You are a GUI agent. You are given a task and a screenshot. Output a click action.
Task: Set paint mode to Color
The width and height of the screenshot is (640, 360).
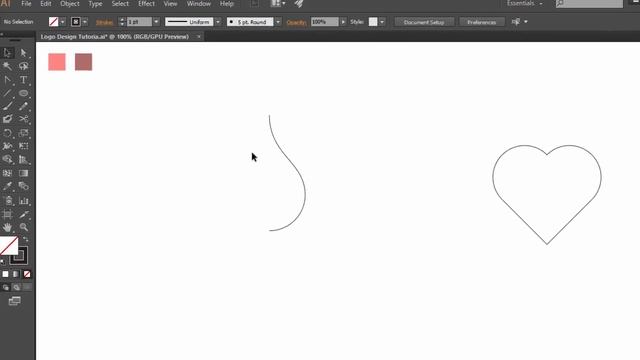(x=5, y=274)
